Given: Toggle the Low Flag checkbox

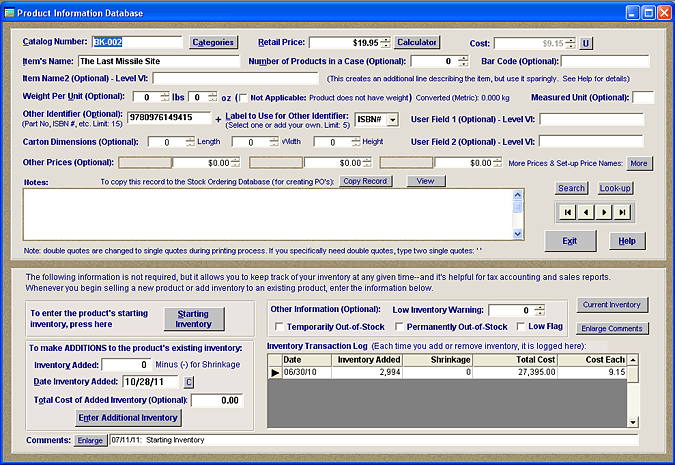Looking at the screenshot, I should click(x=520, y=327).
